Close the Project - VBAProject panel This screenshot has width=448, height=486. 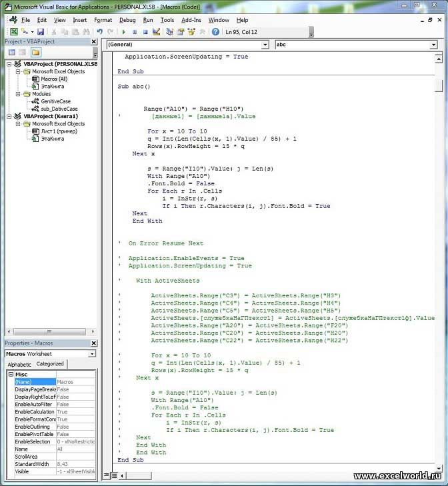tap(94, 41)
